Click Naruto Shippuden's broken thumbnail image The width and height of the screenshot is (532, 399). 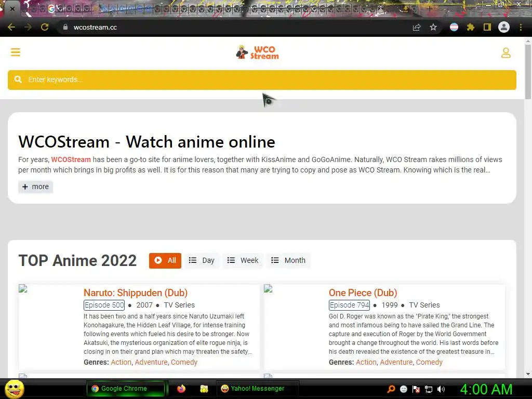click(x=23, y=288)
